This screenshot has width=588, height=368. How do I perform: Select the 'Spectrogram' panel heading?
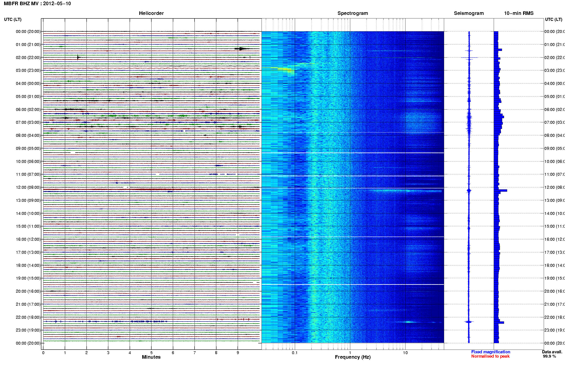(353, 13)
